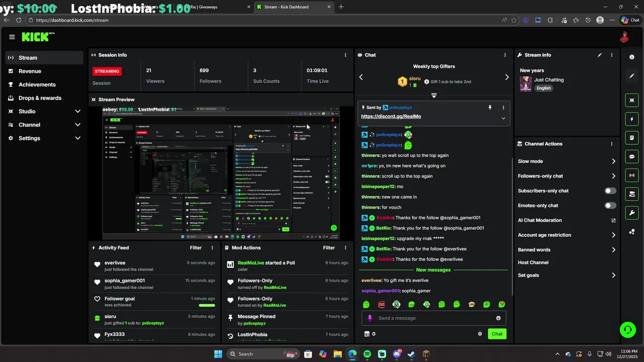Click the green Chat send button
This screenshot has width=644, height=362.
tap(497, 334)
